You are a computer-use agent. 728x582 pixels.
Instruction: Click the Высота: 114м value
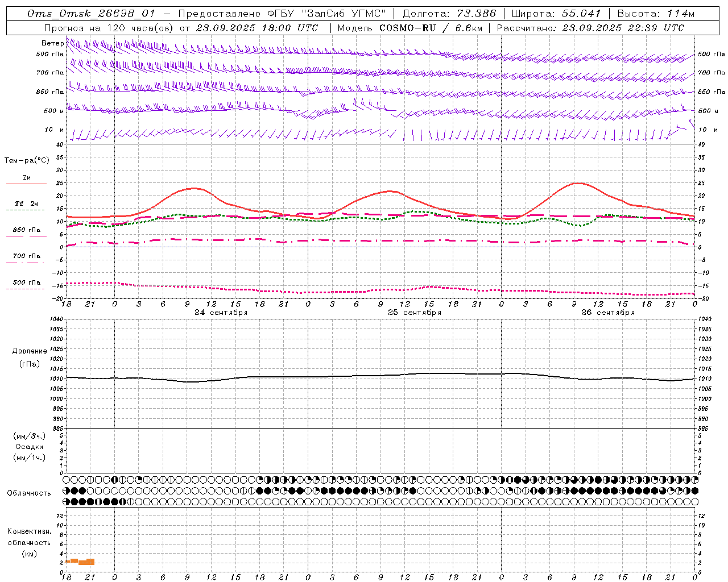[656, 14]
